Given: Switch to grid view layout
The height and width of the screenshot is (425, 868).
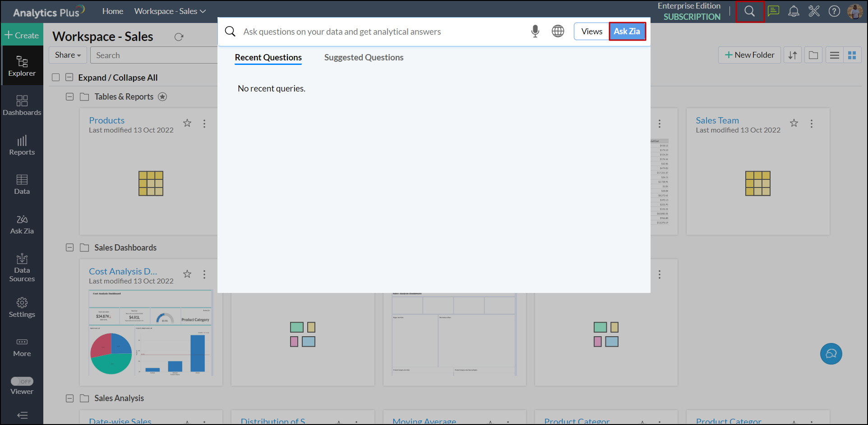Looking at the screenshot, I should [x=852, y=55].
